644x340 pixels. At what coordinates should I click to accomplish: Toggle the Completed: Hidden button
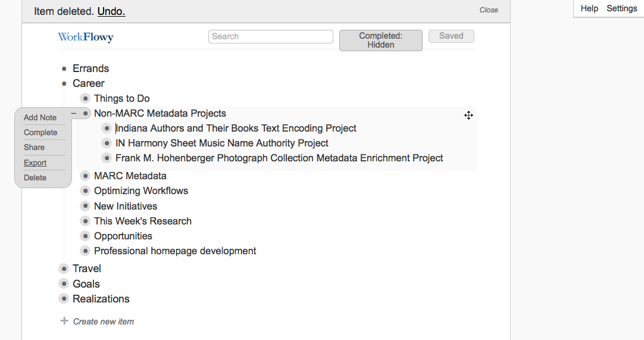point(380,40)
